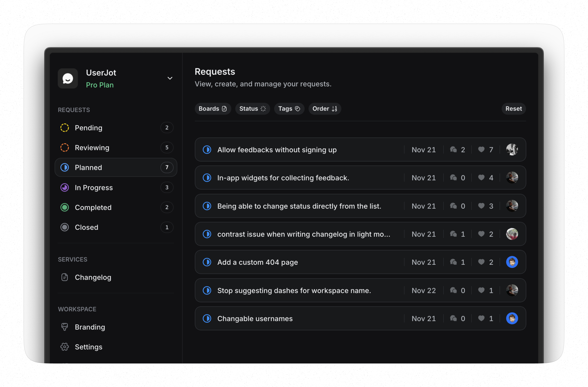Click the half-circle status on Allow feedbacks without signing up
This screenshot has width=588, height=387.
pos(207,150)
